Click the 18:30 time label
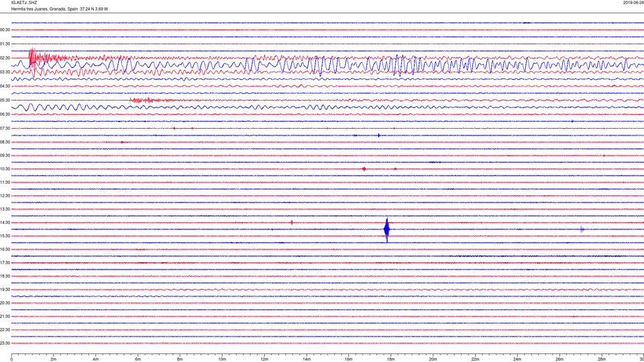This screenshot has height=362, width=644. [5, 276]
